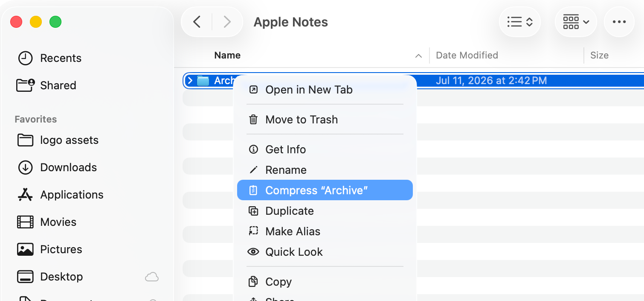Open Recents in the sidebar
This screenshot has width=644, height=301.
point(61,58)
